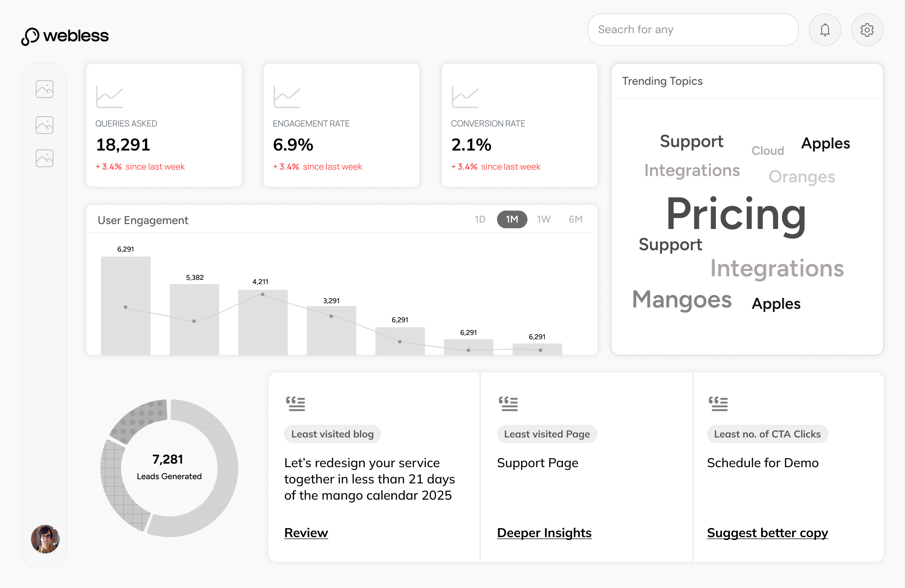Open the Review link

(x=306, y=533)
